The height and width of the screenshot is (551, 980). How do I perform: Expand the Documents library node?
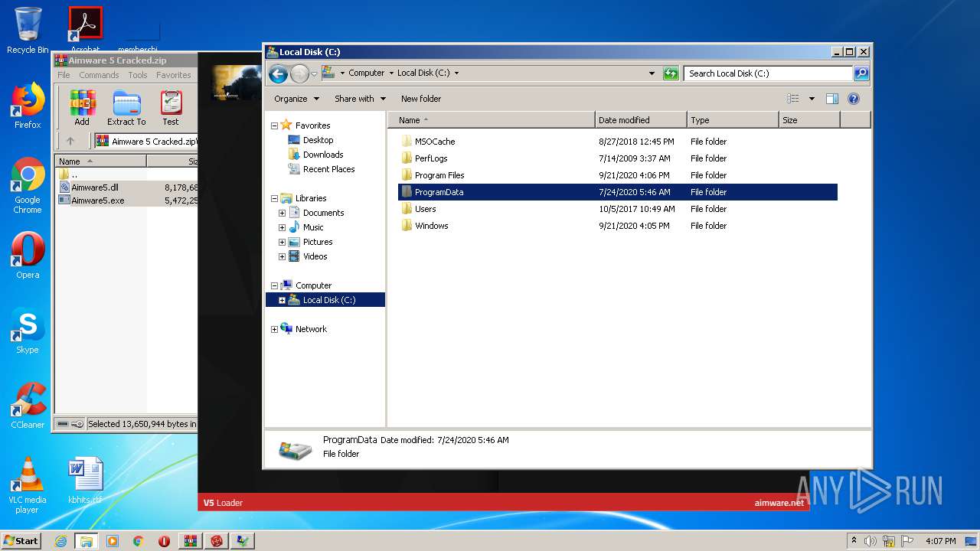(282, 213)
